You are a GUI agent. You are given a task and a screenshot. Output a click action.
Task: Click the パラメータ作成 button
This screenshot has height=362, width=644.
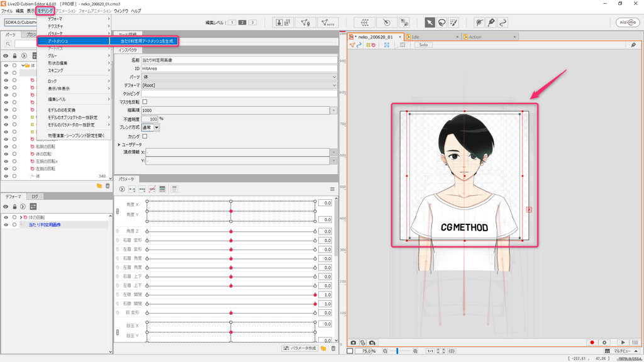pos(299,348)
